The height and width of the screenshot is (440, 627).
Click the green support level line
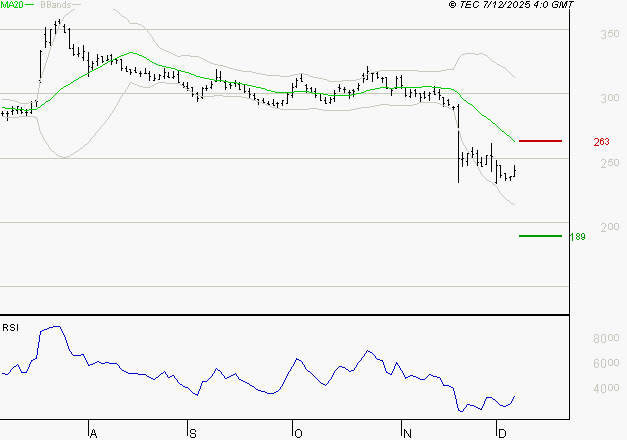(x=540, y=236)
